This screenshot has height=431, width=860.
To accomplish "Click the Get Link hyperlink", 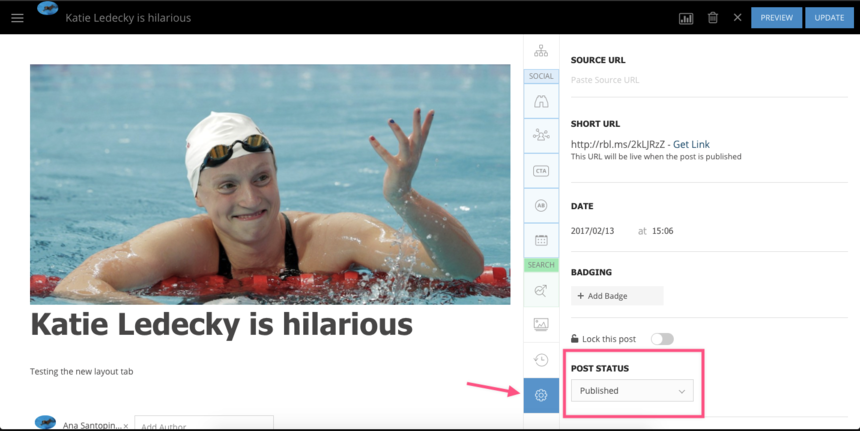I will click(691, 144).
